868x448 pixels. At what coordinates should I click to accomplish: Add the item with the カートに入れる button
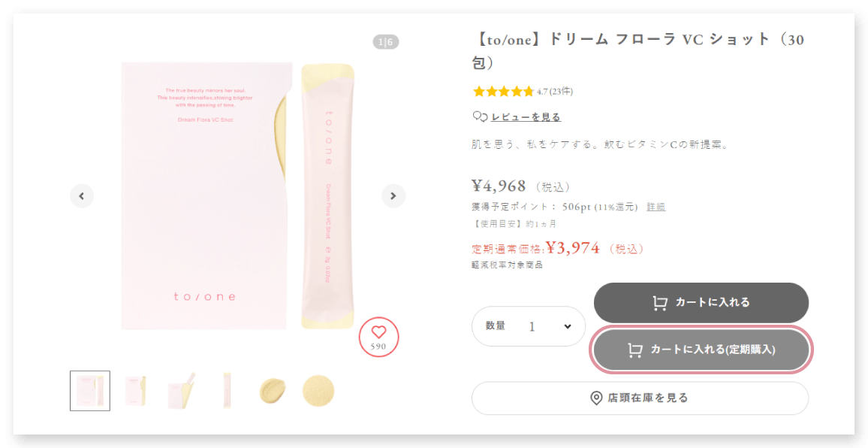coord(701,303)
